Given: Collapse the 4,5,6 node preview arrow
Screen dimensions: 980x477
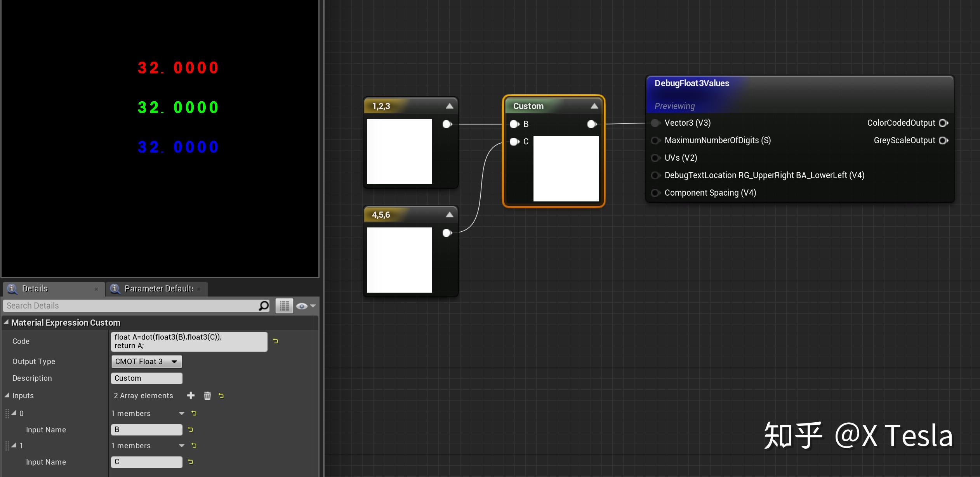Looking at the screenshot, I should (x=449, y=215).
